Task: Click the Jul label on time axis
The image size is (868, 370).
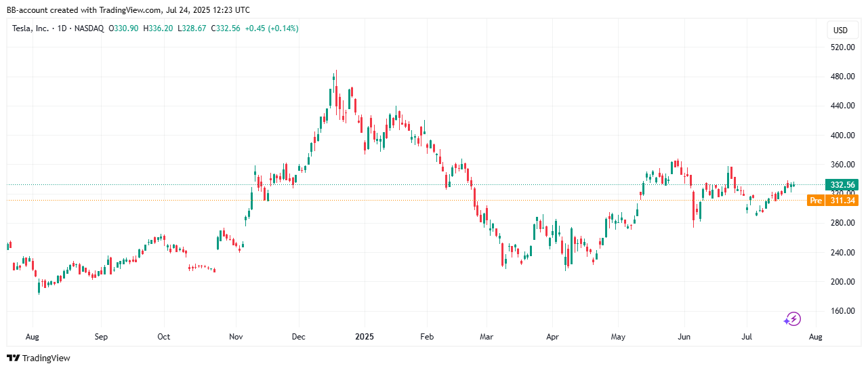Action: click(747, 336)
